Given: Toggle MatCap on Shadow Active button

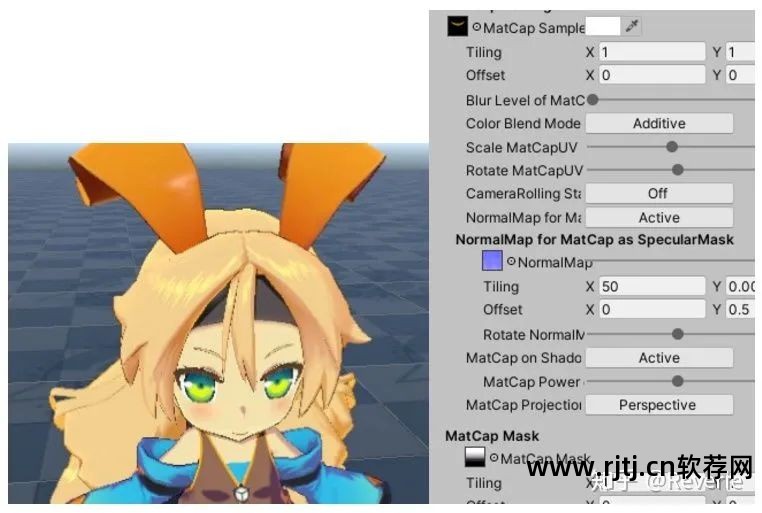Looking at the screenshot, I should pyautogui.click(x=658, y=357).
